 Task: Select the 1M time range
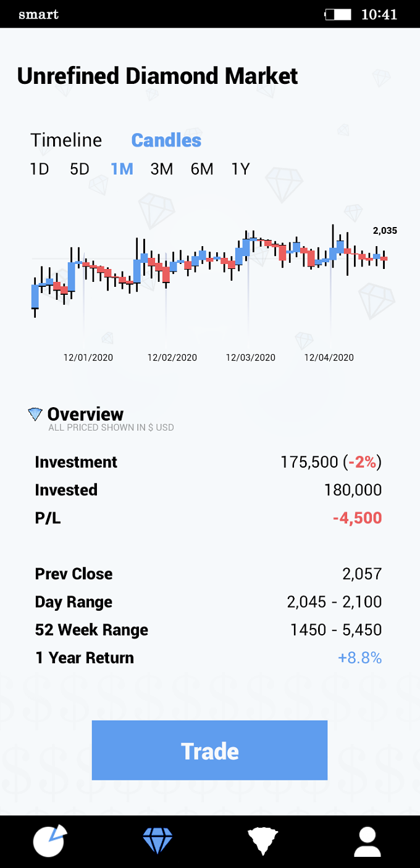pos(122,169)
